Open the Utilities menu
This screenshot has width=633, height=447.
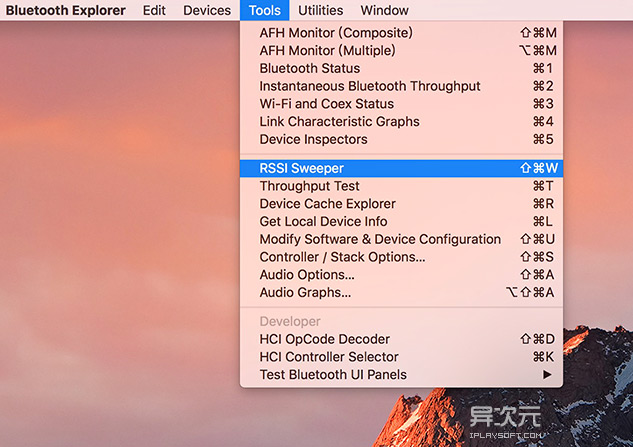[x=320, y=10]
